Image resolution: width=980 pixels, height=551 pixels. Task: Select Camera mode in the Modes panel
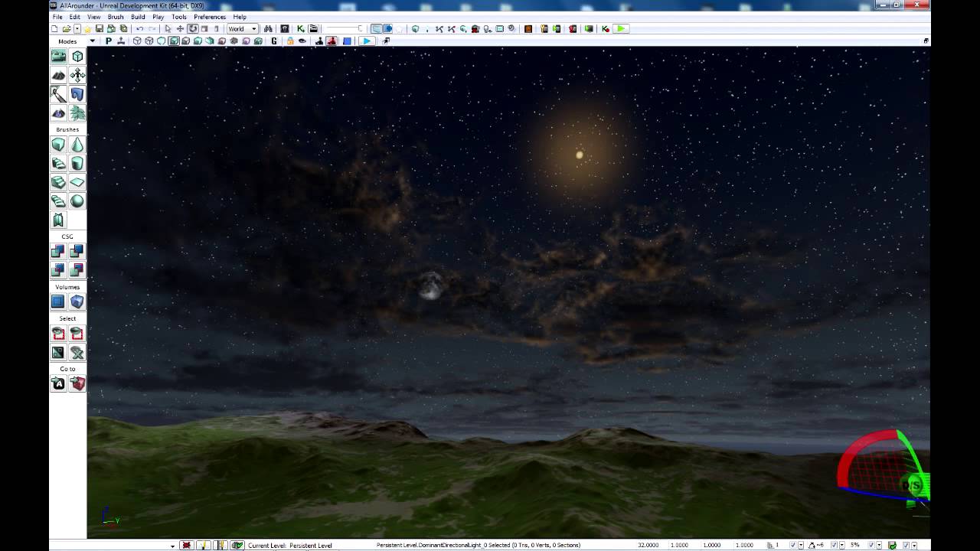point(58,56)
